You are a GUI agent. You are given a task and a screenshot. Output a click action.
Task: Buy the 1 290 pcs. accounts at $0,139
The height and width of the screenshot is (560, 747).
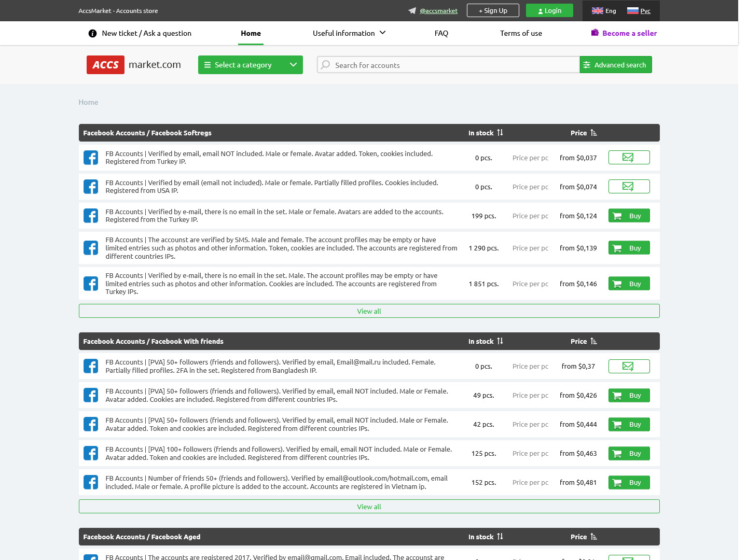[x=629, y=248]
